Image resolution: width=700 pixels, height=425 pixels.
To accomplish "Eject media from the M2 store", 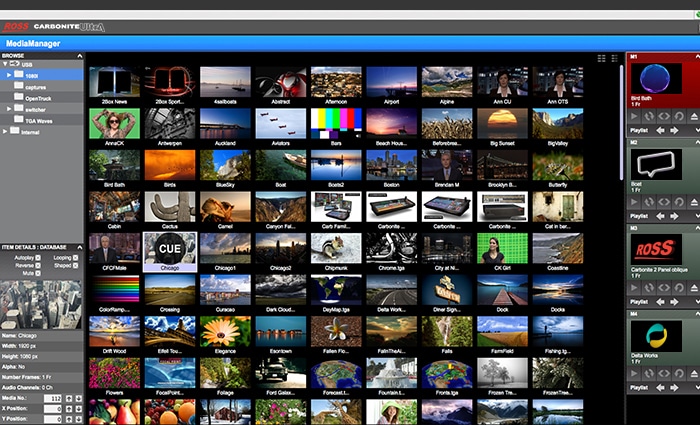I will tap(694, 202).
